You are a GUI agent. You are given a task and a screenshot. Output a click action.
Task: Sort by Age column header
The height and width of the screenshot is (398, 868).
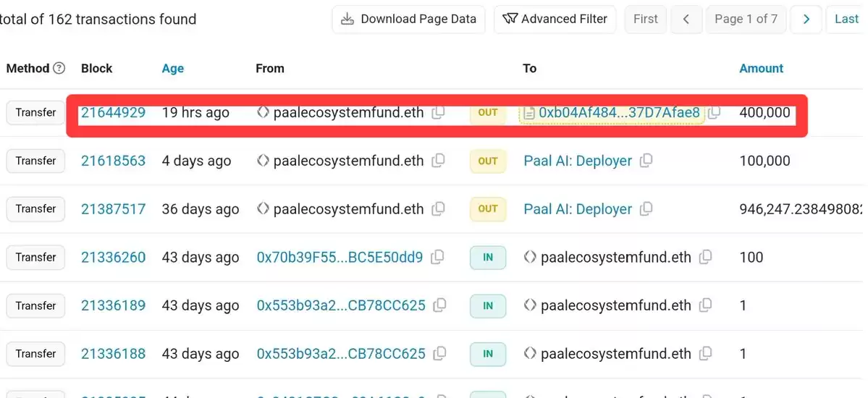(x=173, y=69)
